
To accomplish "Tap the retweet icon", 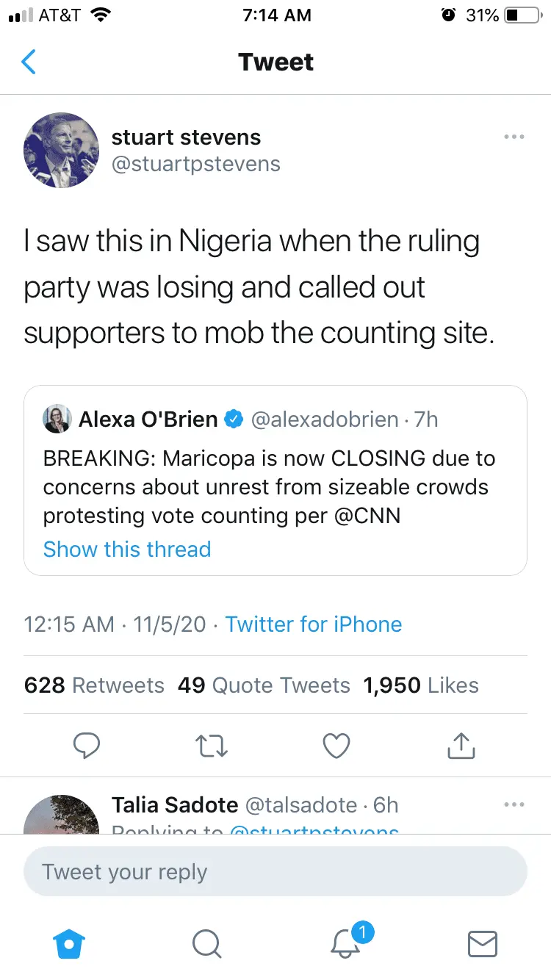I will [x=212, y=746].
